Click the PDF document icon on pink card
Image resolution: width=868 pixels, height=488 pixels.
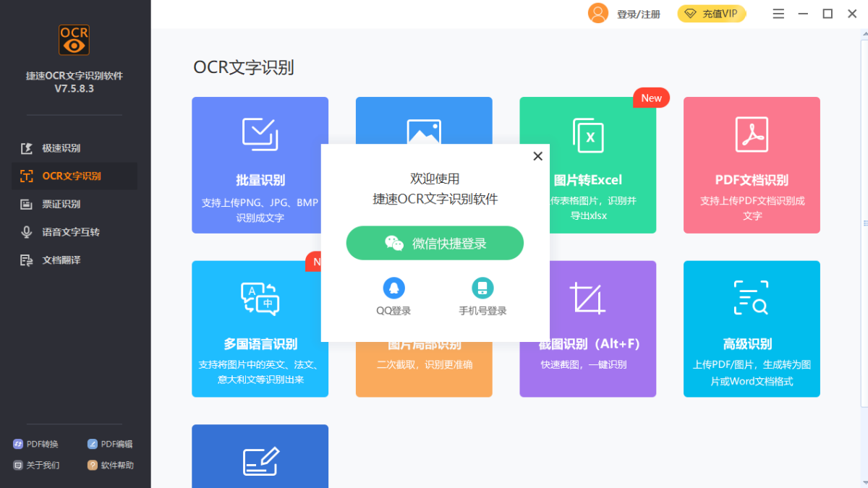[x=752, y=134]
